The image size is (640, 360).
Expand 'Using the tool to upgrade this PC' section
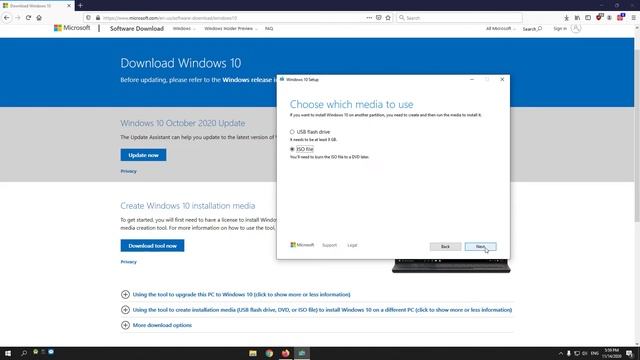[x=236, y=294]
